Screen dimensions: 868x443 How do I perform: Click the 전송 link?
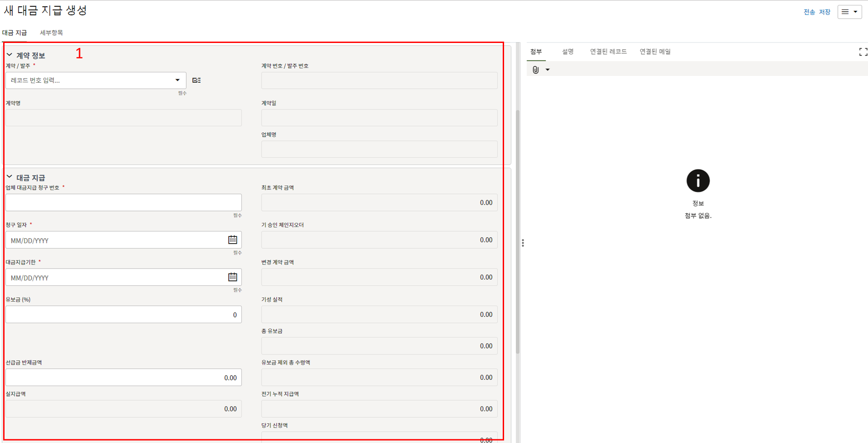pos(809,12)
